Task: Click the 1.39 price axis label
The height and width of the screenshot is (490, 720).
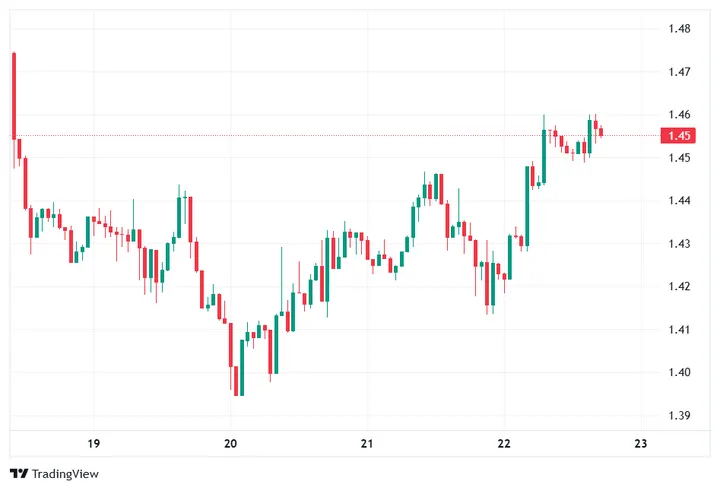Action: (680, 415)
